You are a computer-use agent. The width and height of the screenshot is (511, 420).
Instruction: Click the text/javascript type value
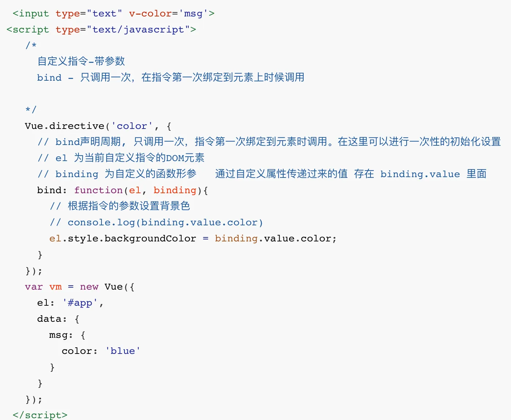point(138,30)
